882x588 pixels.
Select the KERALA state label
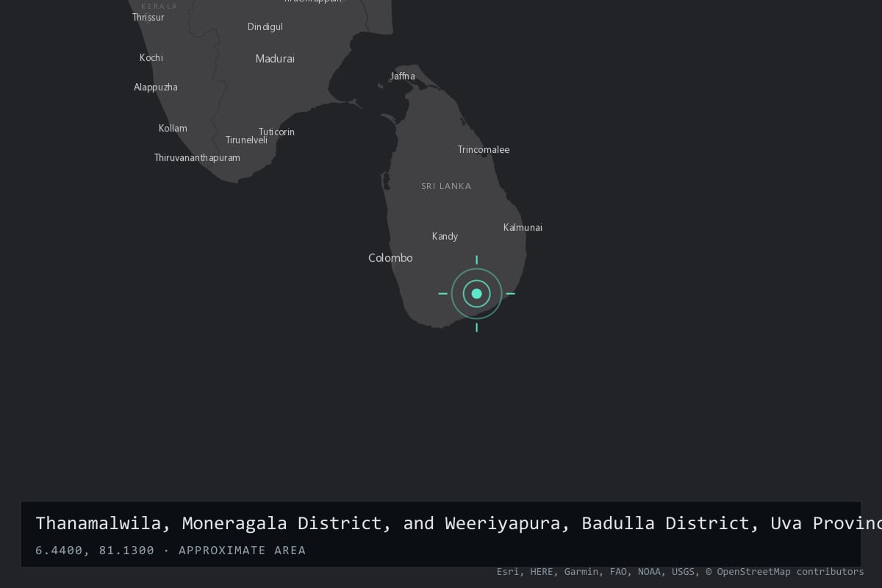(159, 6)
